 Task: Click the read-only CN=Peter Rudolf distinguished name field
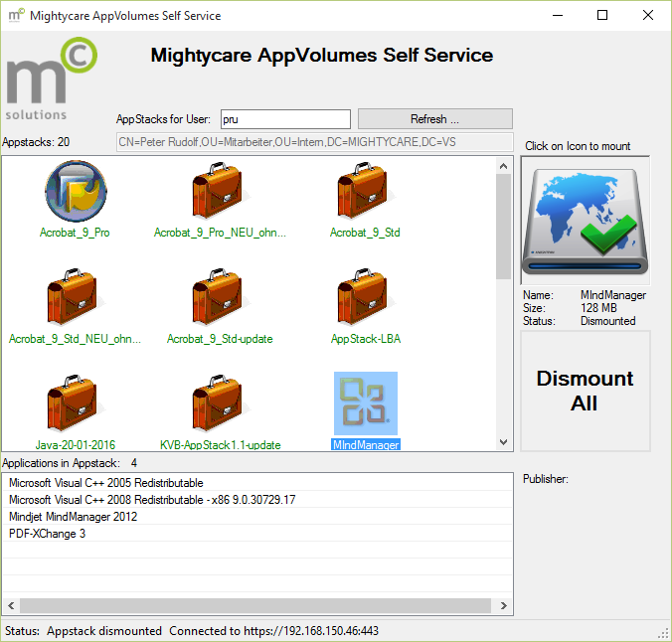[x=314, y=142]
